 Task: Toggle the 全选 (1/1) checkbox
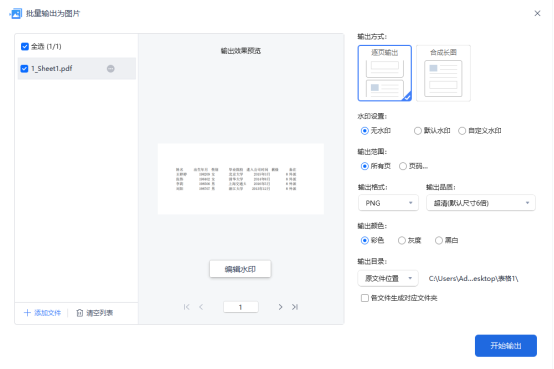25,46
